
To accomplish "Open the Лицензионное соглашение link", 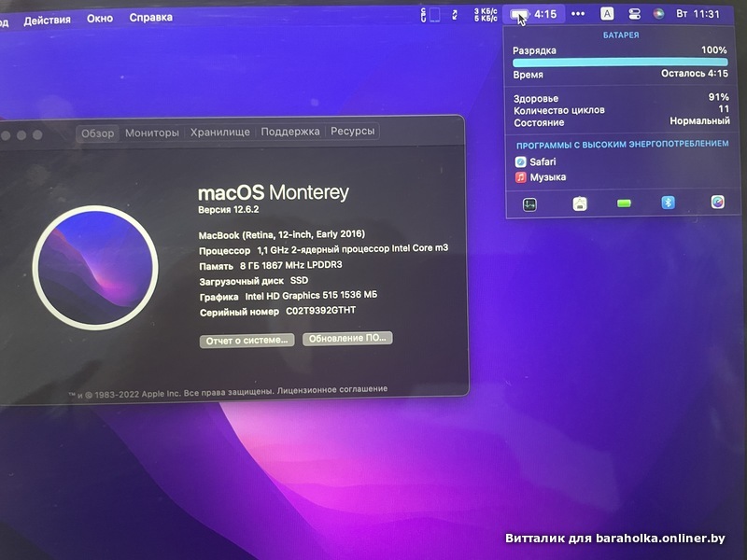I will (x=332, y=389).
